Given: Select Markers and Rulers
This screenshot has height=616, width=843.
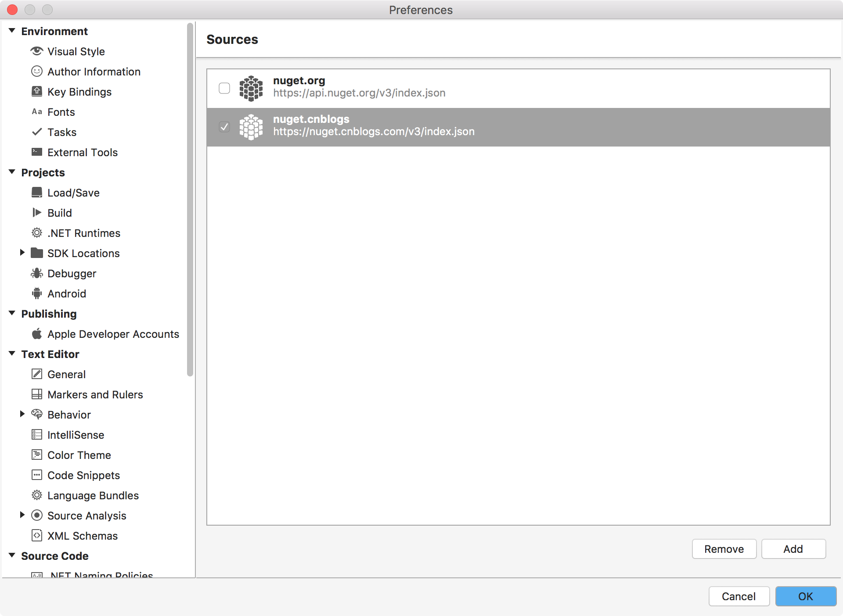Looking at the screenshot, I should coord(95,394).
